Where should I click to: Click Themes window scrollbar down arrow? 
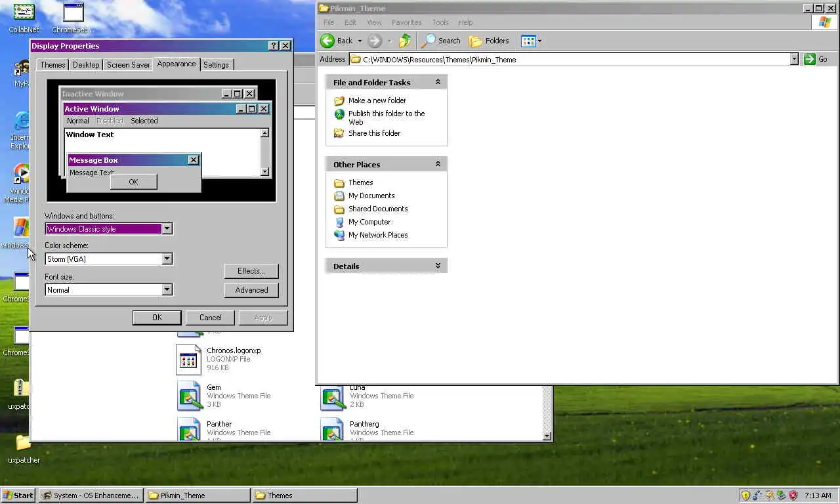(547, 436)
